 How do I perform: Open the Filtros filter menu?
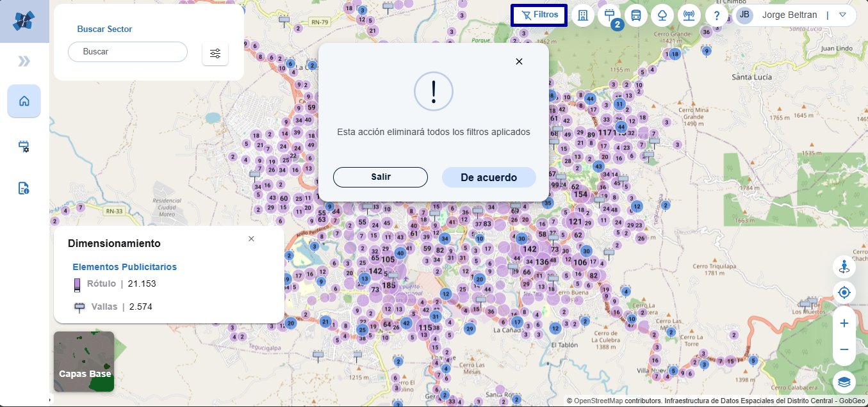(x=539, y=15)
